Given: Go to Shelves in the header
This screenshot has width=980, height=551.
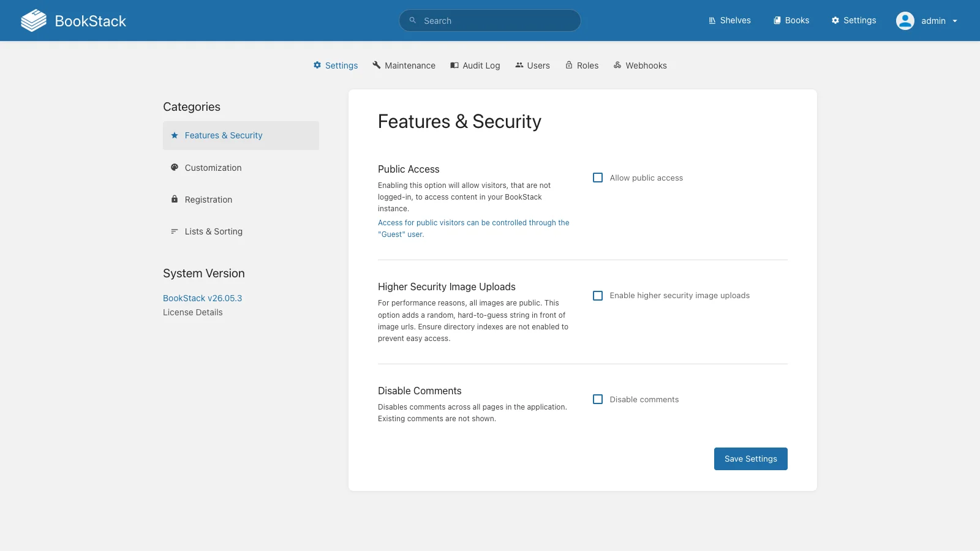Looking at the screenshot, I should (x=729, y=21).
